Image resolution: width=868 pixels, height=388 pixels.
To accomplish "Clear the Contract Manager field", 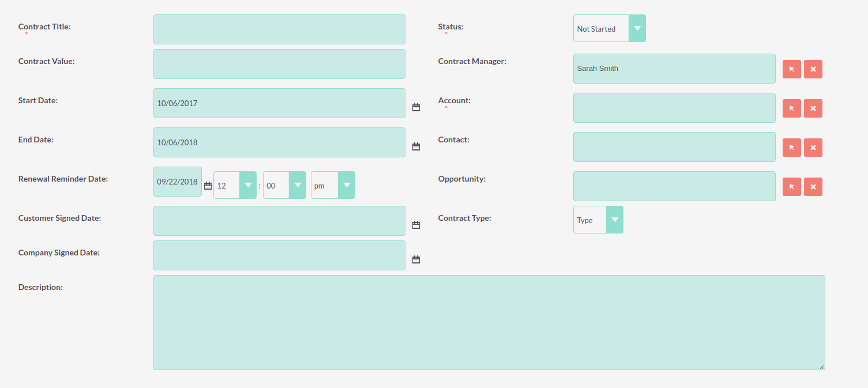I will coord(813,69).
